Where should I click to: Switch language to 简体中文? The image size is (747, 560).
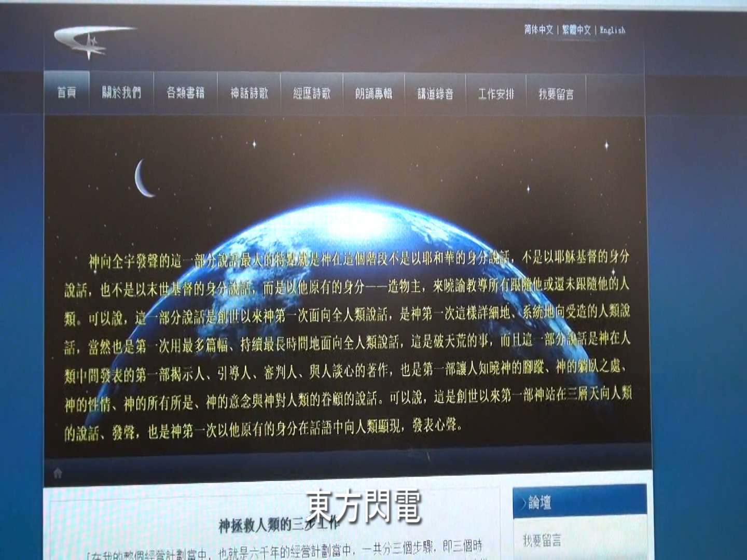tap(538, 30)
